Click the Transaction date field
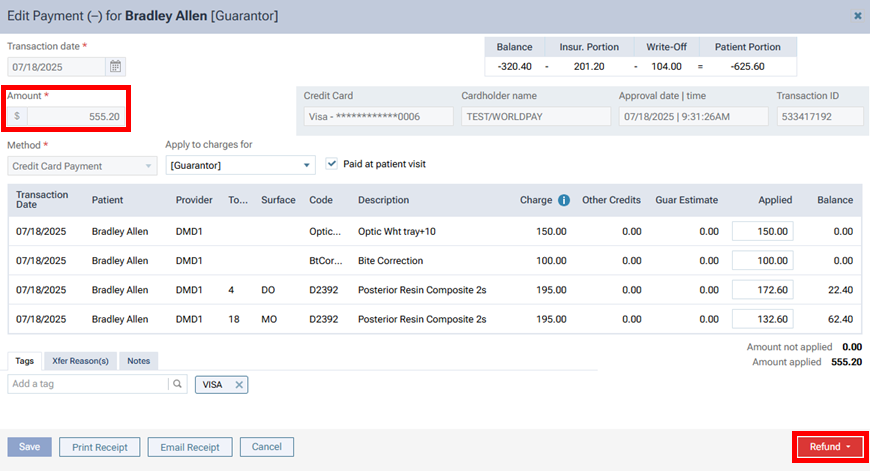Viewport: 870px width, 471px height. tap(57, 67)
